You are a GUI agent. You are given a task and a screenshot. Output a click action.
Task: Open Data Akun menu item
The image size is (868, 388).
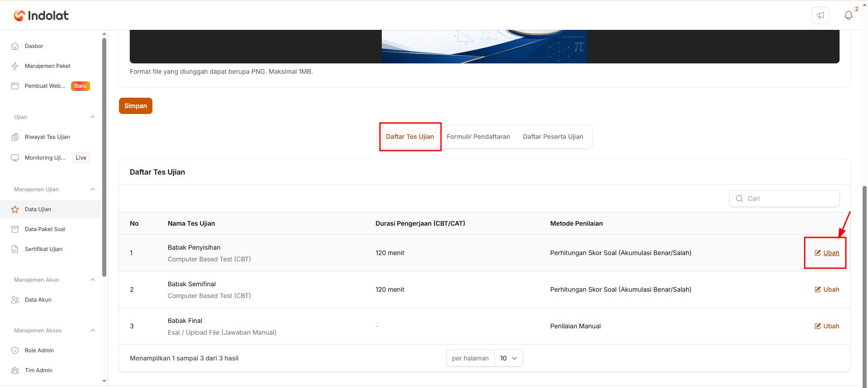tap(50, 300)
